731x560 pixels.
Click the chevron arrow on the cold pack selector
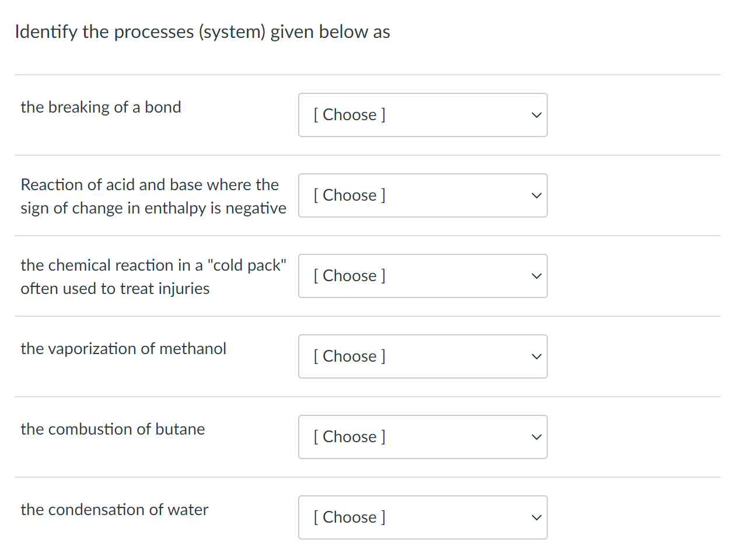click(x=536, y=276)
